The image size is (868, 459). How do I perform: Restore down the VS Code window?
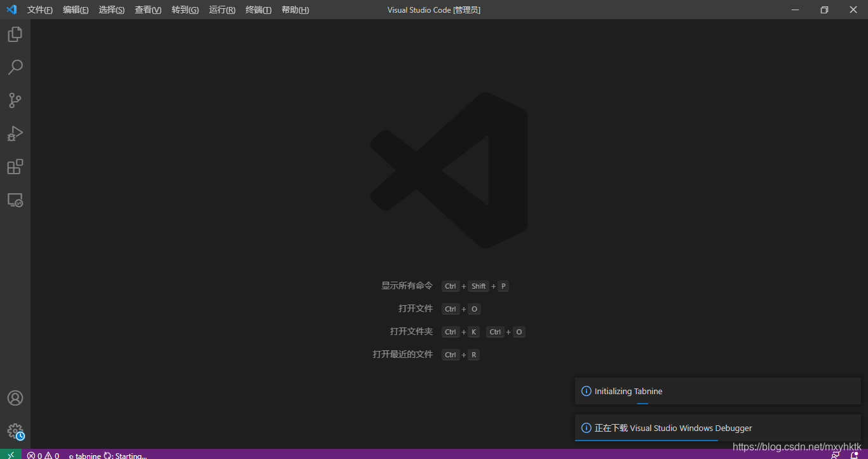[x=824, y=10]
